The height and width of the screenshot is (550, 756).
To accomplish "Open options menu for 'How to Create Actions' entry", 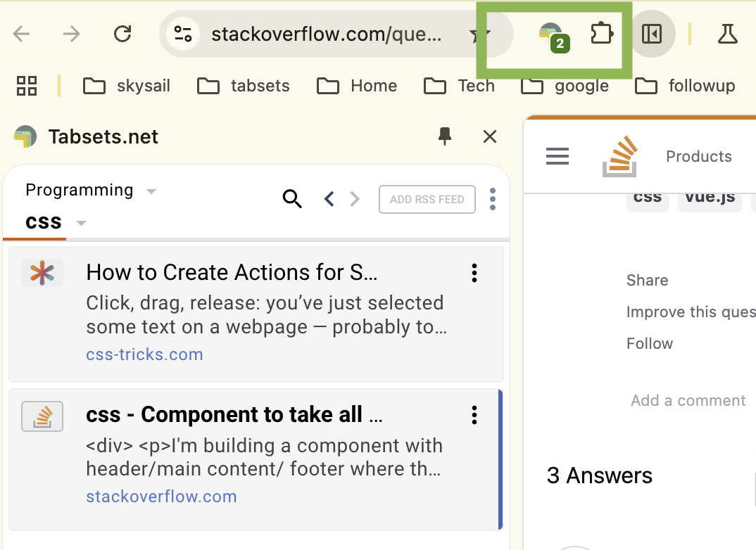I will [474, 273].
